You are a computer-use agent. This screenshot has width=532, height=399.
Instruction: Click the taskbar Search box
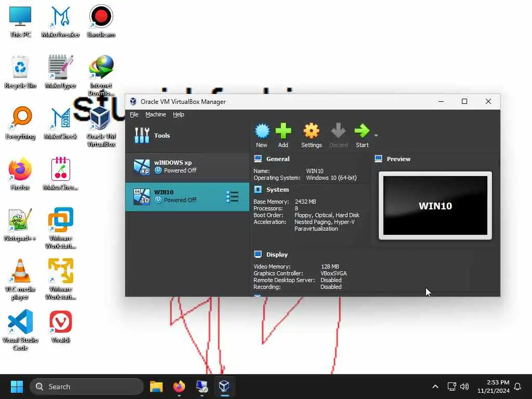pyautogui.click(x=87, y=387)
